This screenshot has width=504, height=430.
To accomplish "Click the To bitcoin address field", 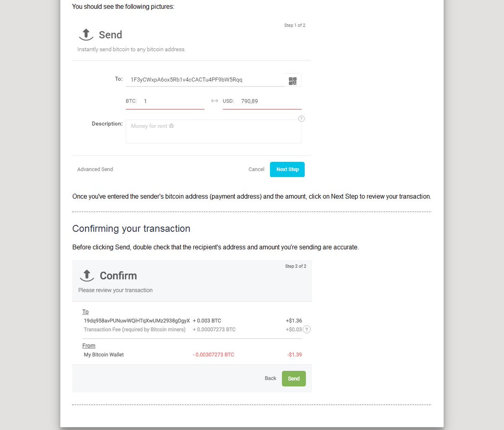I will pos(205,79).
